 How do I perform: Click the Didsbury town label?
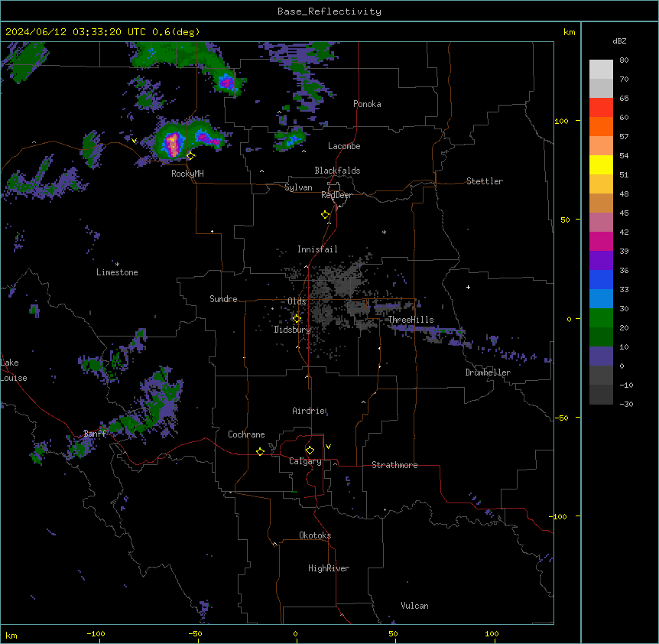pyautogui.click(x=293, y=330)
